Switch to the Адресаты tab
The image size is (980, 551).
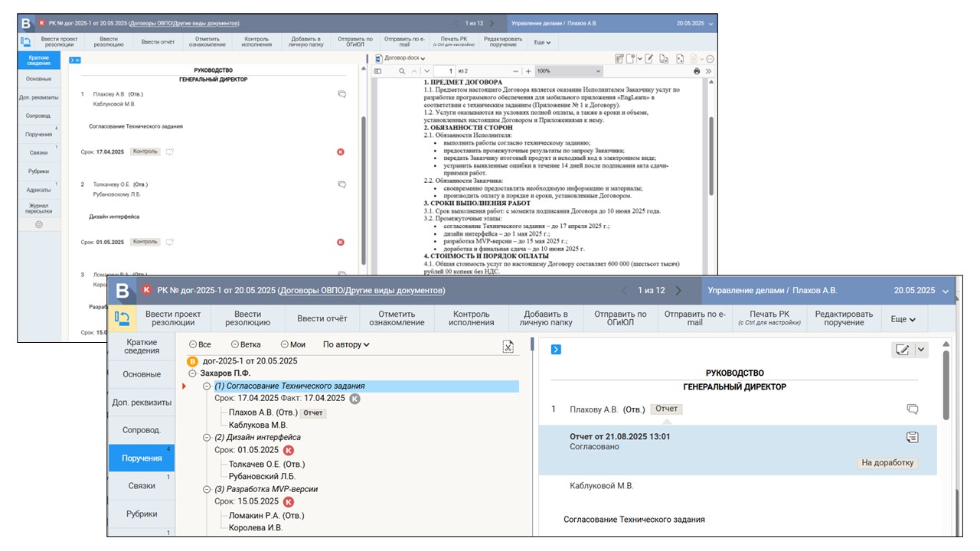[39, 187]
